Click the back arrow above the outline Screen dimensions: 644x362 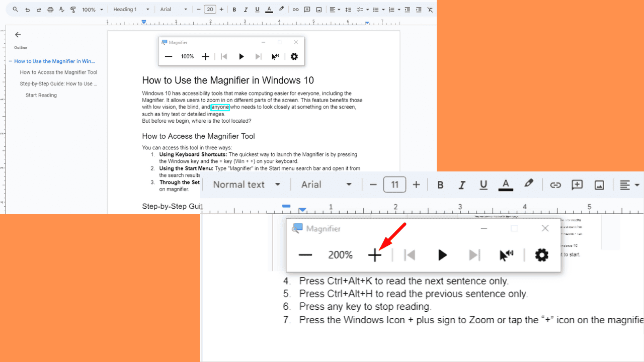click(x=18, y=35)
